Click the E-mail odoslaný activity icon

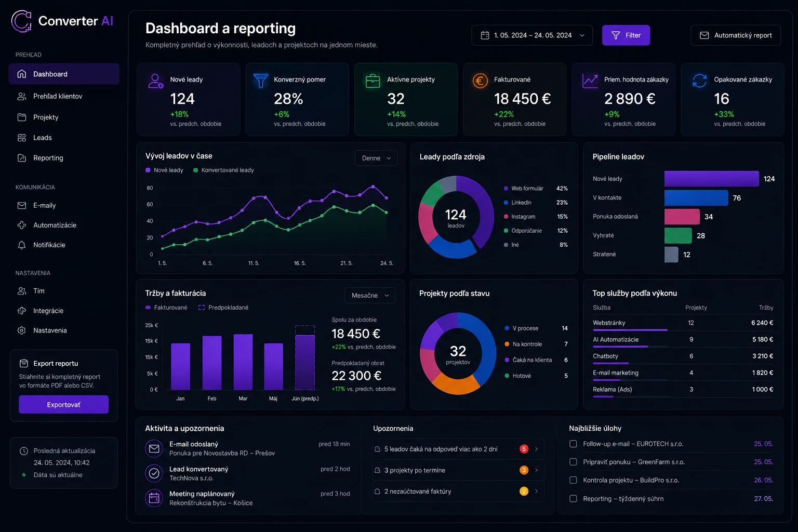point(154,448)
